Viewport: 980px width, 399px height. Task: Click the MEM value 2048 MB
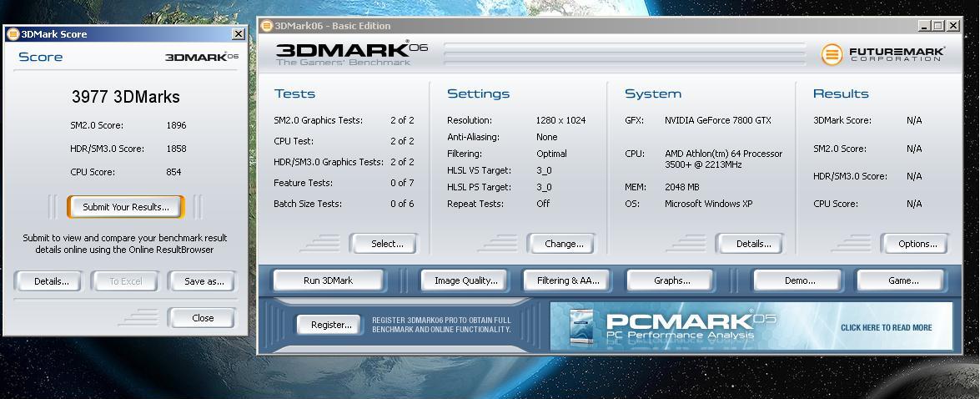click(x=682, y=187)
